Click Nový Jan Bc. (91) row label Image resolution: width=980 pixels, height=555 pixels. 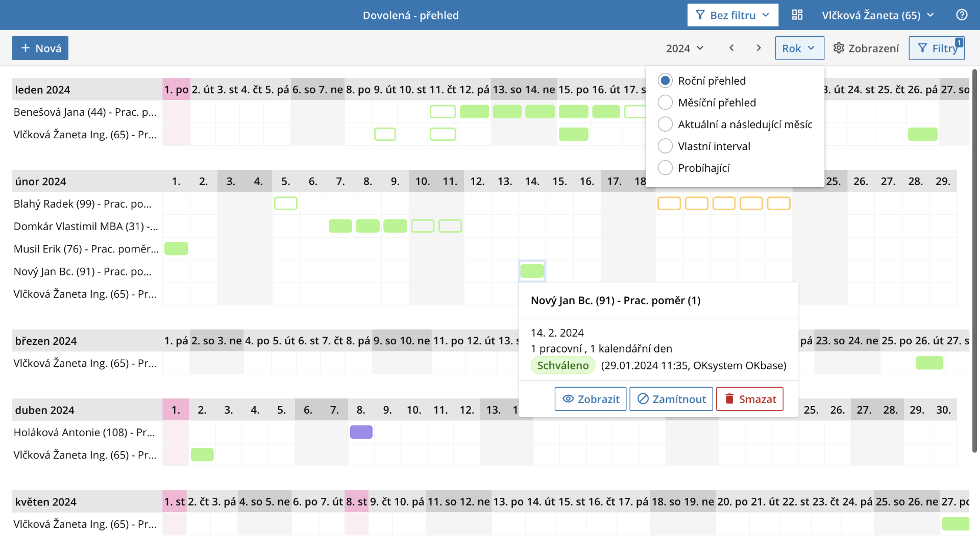pos(83,271)
